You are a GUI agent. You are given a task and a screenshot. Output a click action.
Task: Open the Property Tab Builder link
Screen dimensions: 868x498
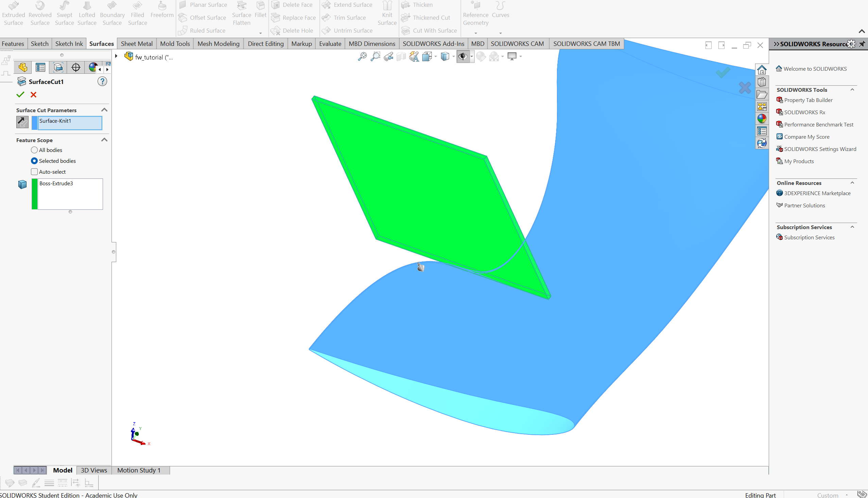coord(808,100)
